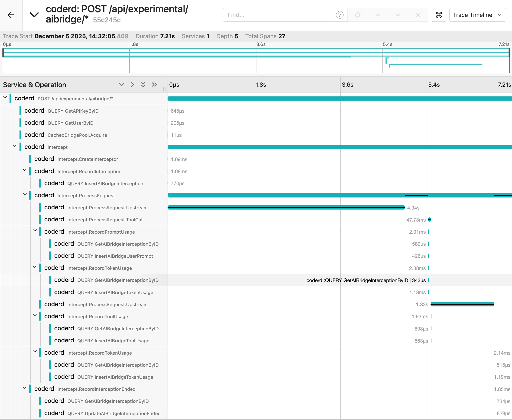
Task: Expand all spans double-right chevron icon
Action: pos(155,85)
